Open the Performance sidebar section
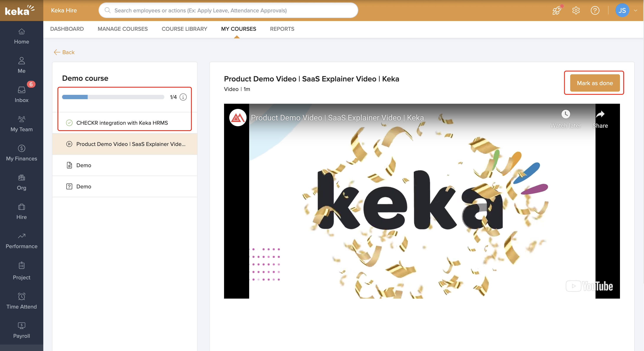Image resolution: width=644 pixels, height=351 pixels. (21, 239)
